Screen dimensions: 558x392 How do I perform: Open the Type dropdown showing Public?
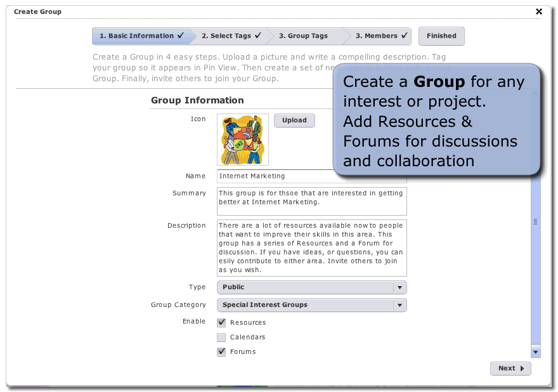click(x=311, y=287)
